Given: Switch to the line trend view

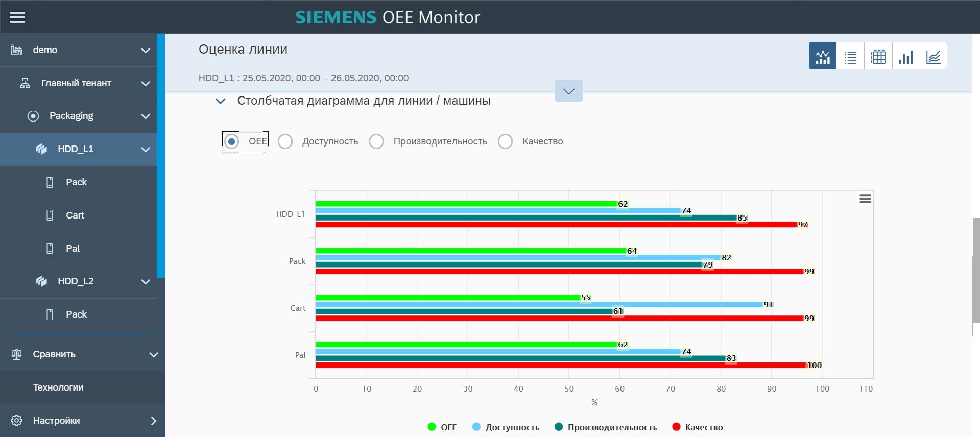Looking at the screenshot, I should (x=933, y=56).
